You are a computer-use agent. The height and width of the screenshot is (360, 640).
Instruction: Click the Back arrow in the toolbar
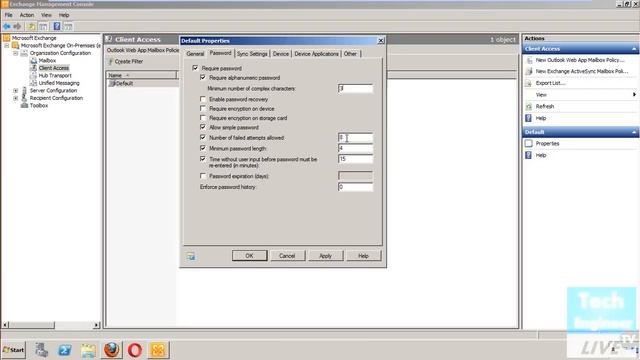(x=7, y=27)
